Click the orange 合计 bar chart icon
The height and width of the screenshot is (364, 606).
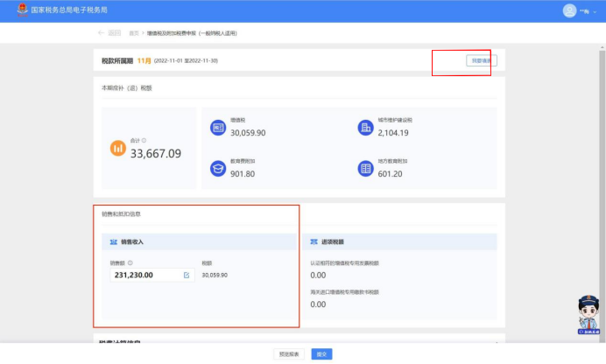[118, 148]
